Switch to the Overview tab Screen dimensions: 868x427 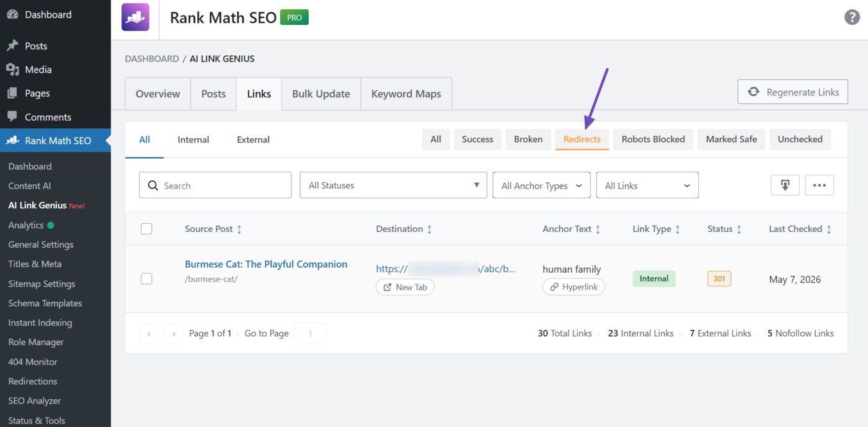[x=158, y=94]
